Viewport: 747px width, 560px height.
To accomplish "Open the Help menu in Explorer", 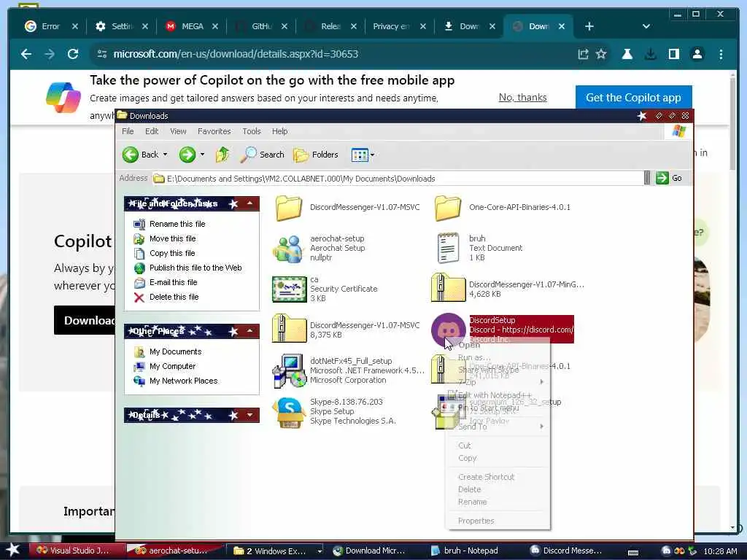I will (x=279, y=131).
